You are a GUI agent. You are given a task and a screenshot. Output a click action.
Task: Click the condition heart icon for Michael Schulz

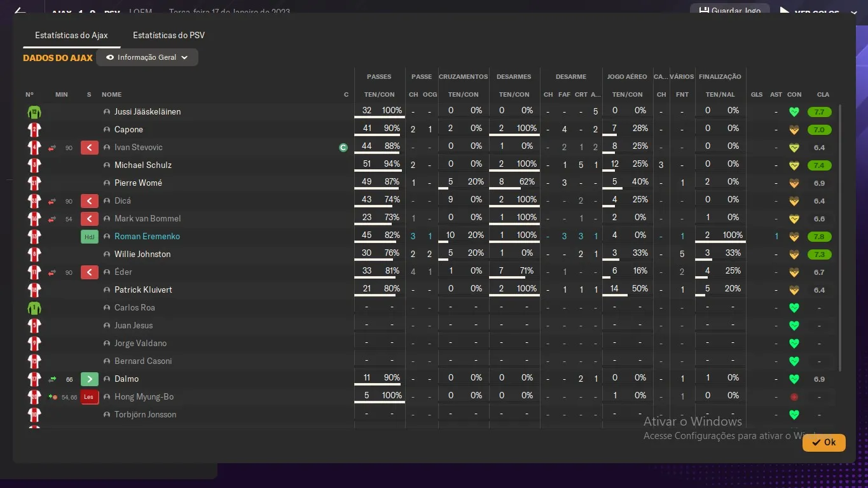click(794, 165)
